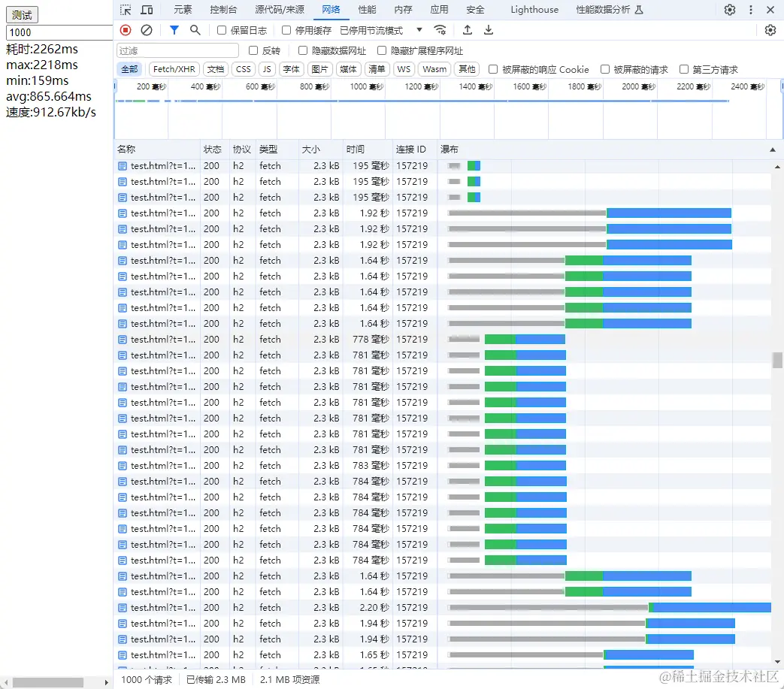Open DevTools settings gear icon
The image size is (784, 689).
click(x=729, y=10)
